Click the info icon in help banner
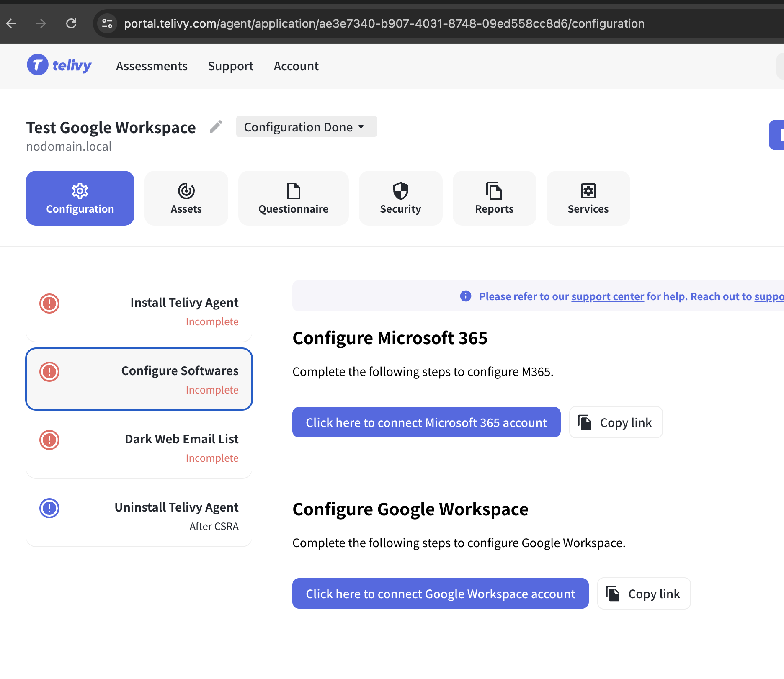Screen dimensions: 784x679 tap(466, 296)
